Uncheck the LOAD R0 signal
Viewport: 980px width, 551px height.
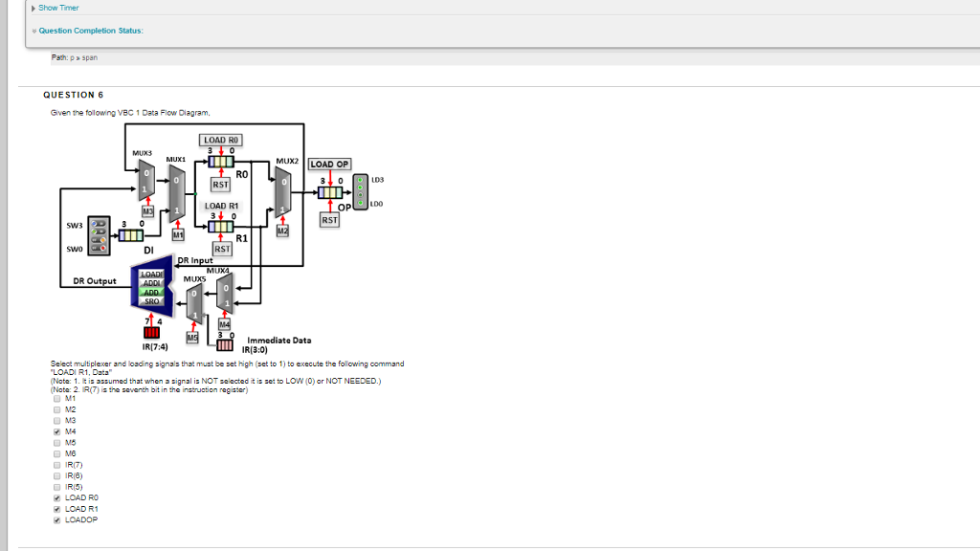(x=56, y=497)
